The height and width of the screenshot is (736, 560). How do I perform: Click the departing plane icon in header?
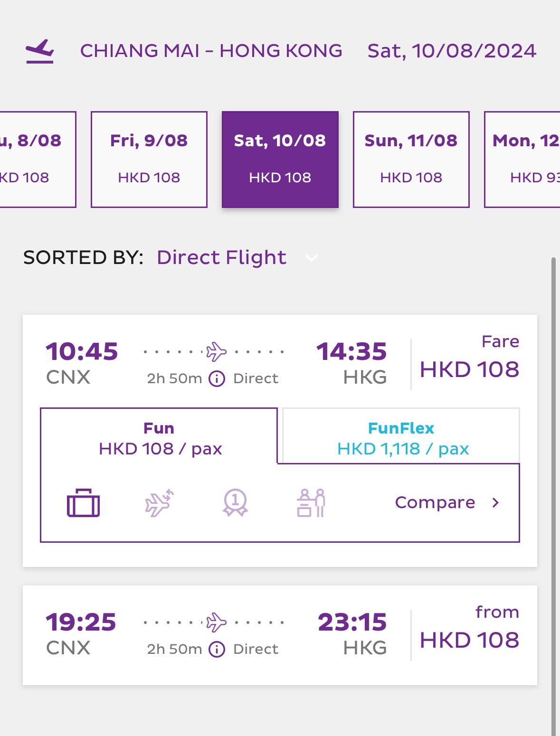[x=40, y=51]
